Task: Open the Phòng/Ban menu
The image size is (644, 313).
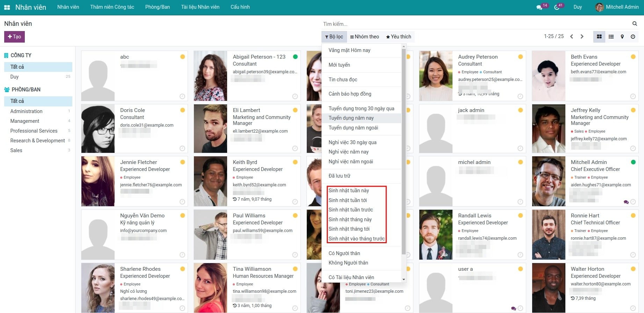Action: click(x=157, y=7)
